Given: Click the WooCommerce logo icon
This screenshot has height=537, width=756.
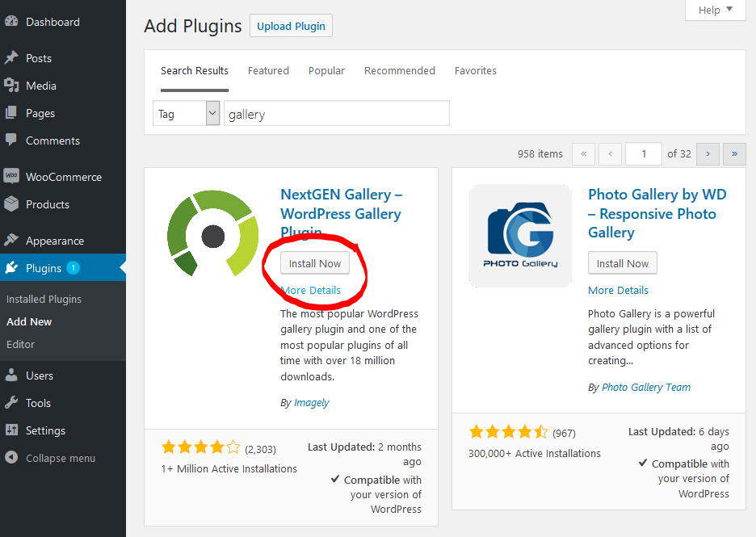Looking at the screenshot, I should [x=11, y=176].
